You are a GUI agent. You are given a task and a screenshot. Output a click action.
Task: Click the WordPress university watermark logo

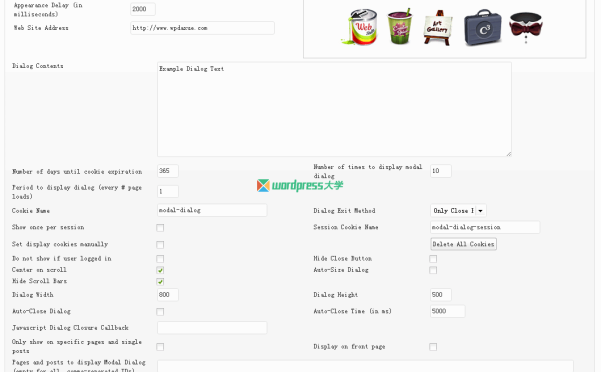(x=300, y=185)
